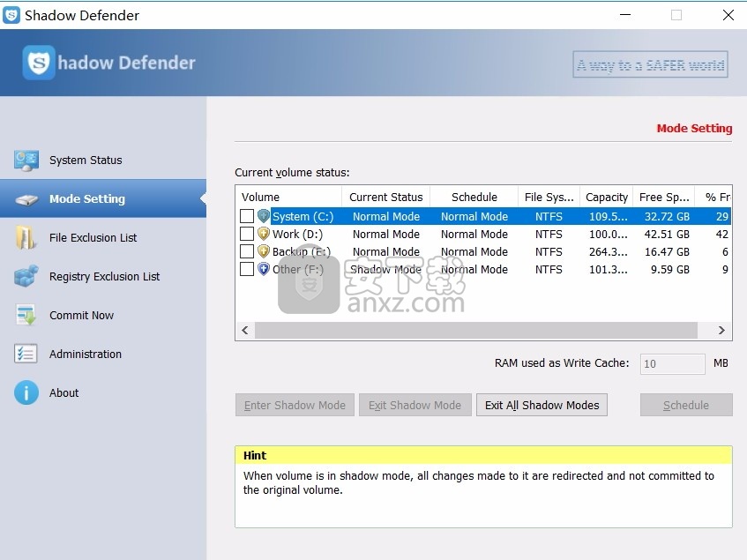Sort by the Free Sp... column header
Image resolution: width=747 pixels, height=560 pixels.
pyautogui.click(x=663, y=198)
